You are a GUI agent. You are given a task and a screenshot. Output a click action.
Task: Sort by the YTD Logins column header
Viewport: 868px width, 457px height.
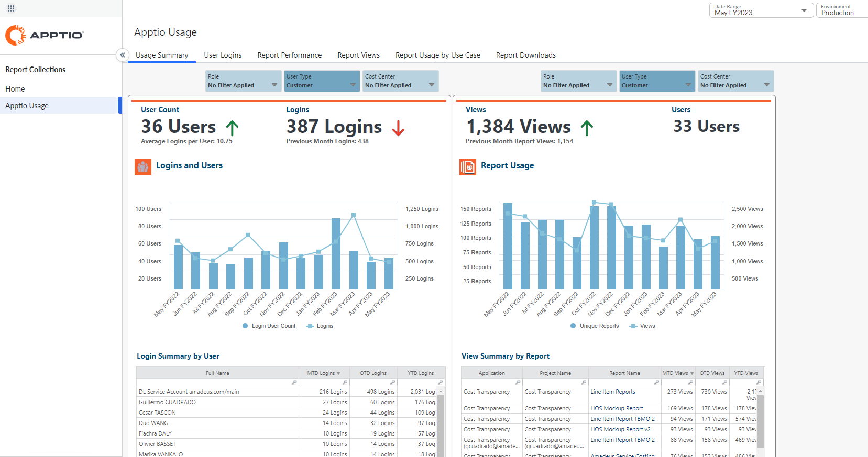(x=421, y=373)
